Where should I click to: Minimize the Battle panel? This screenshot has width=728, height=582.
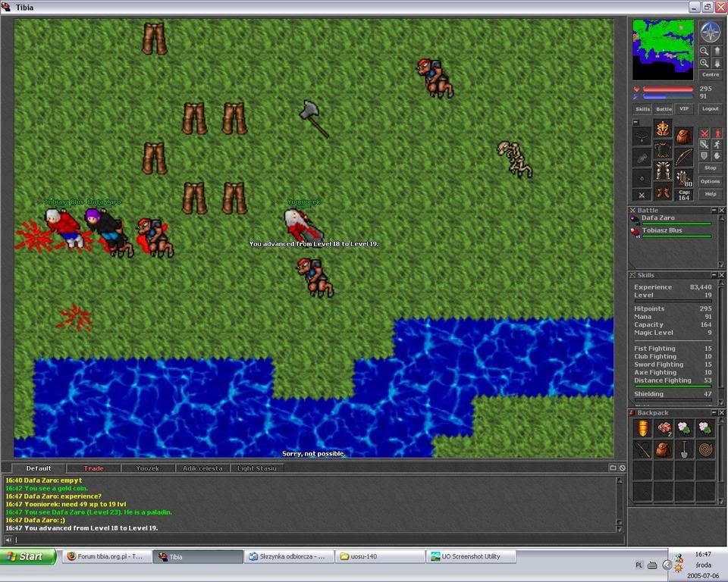[x=714, y=210]
